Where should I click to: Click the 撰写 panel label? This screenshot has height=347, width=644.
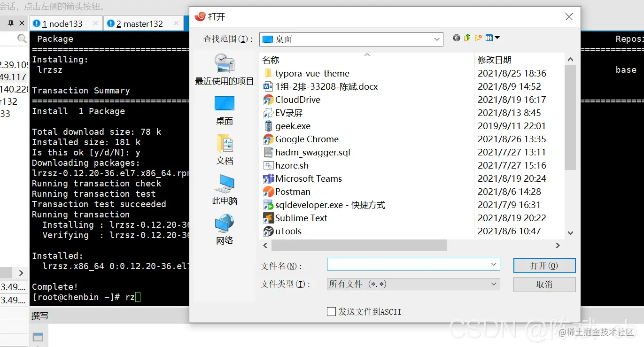[40, 316]
